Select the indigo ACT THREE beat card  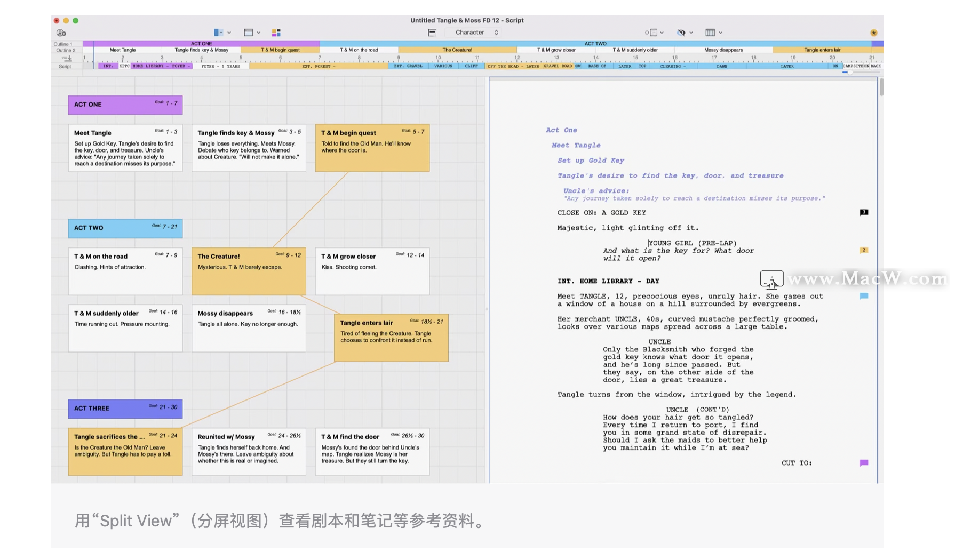(x=125, y=409)
